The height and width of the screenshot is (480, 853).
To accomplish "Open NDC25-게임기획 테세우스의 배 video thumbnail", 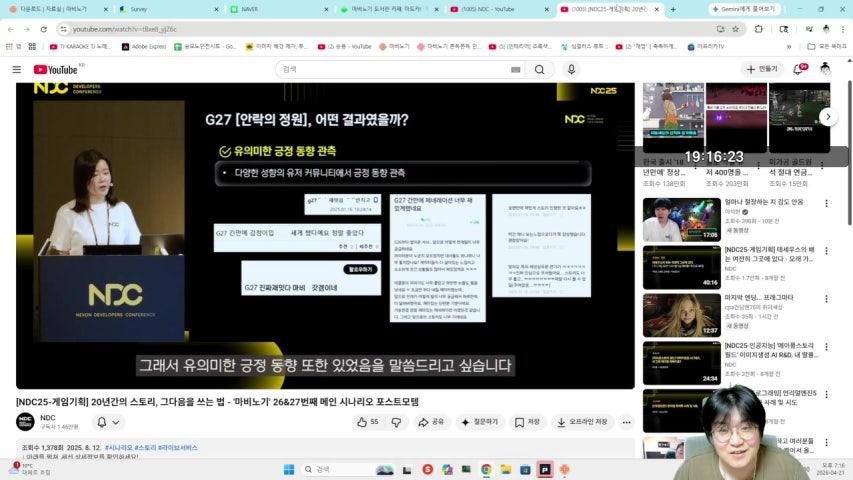I will (x=682, y=268).
